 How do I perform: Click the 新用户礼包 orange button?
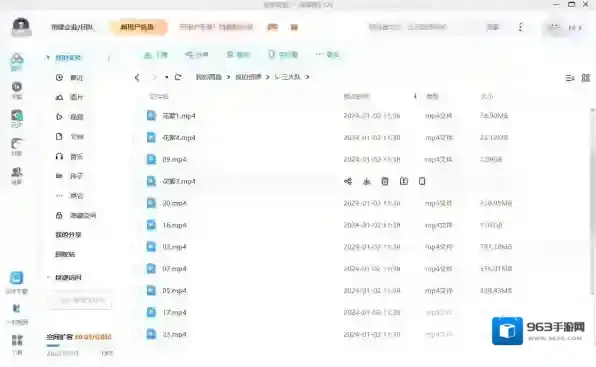point(138,27)
